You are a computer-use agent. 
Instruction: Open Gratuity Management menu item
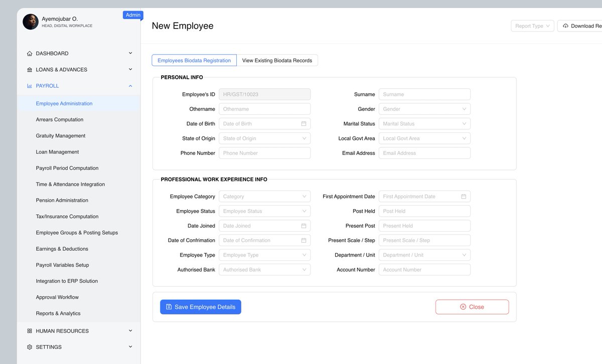[79, 136]
